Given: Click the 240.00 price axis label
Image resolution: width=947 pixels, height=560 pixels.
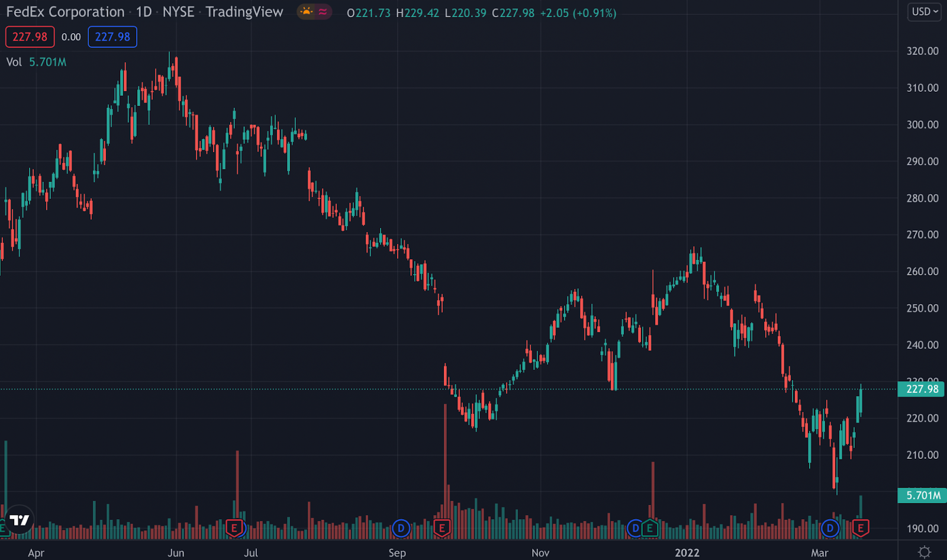Looking at the screenshot, I should click(x=923, y=345).
